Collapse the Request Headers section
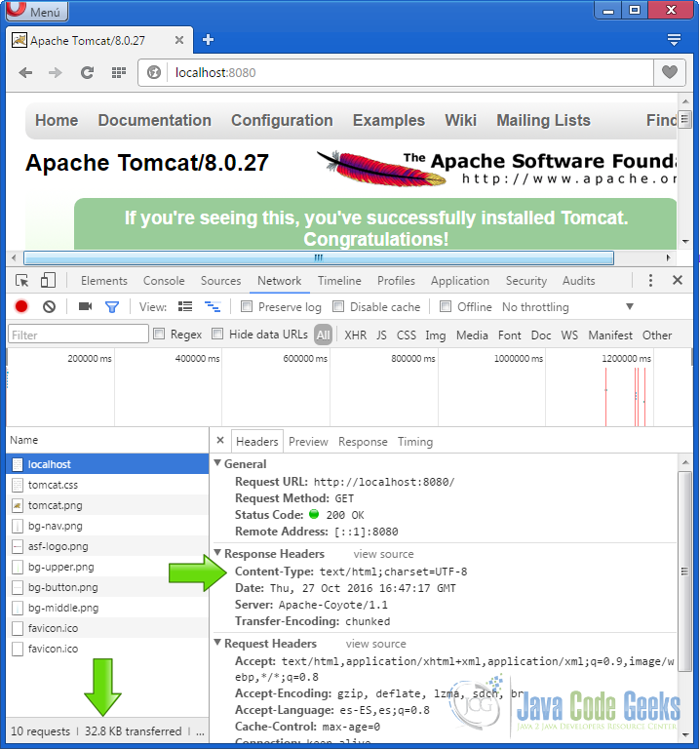The image size is (700, 750). coord(218,643)
